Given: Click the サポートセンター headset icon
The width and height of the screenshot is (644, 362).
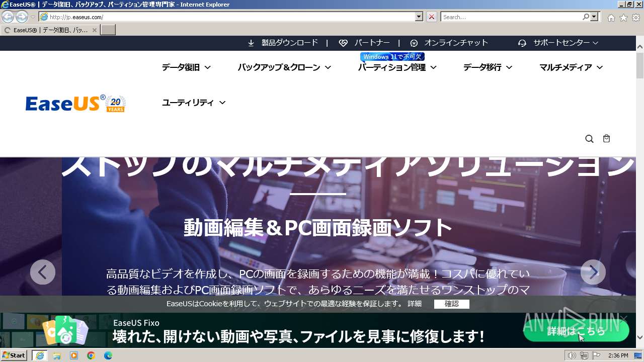Looking at the screenshot, I should (x=522, y=43).
